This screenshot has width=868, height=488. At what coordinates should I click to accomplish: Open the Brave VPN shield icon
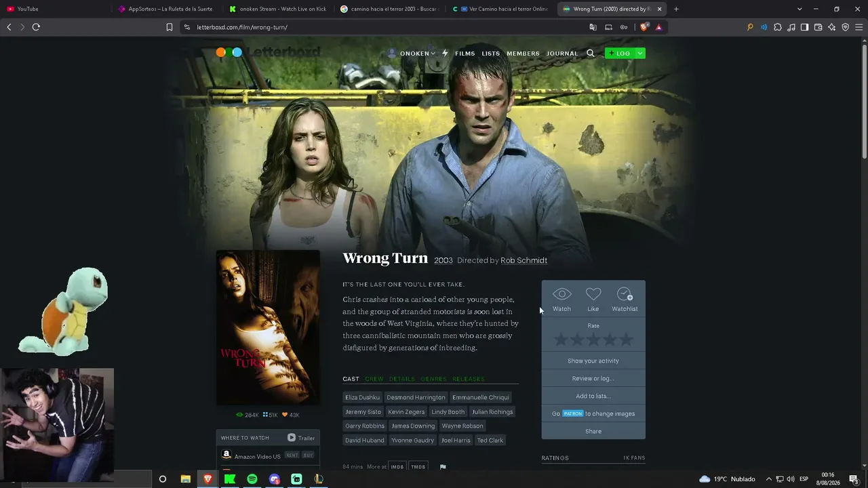point(845,27)
